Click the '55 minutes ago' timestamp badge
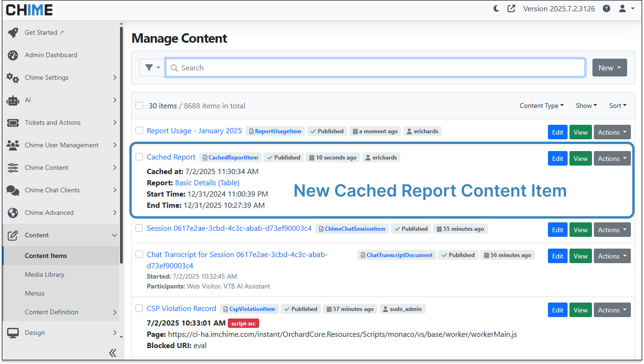This screenshot has width=644, height=364. (460, 229)
